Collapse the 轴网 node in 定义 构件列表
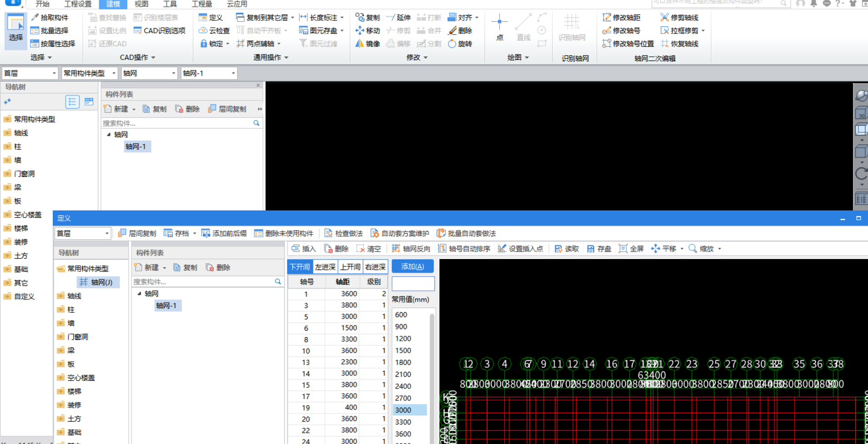The height and width of the screenshot is (444, 868). pos(139,294)
